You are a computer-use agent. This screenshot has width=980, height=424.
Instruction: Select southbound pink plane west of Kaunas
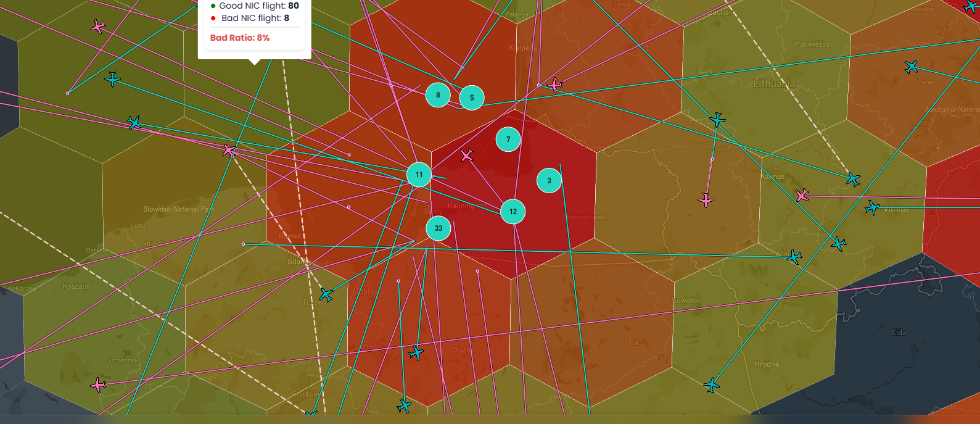[x=706, y=200]
